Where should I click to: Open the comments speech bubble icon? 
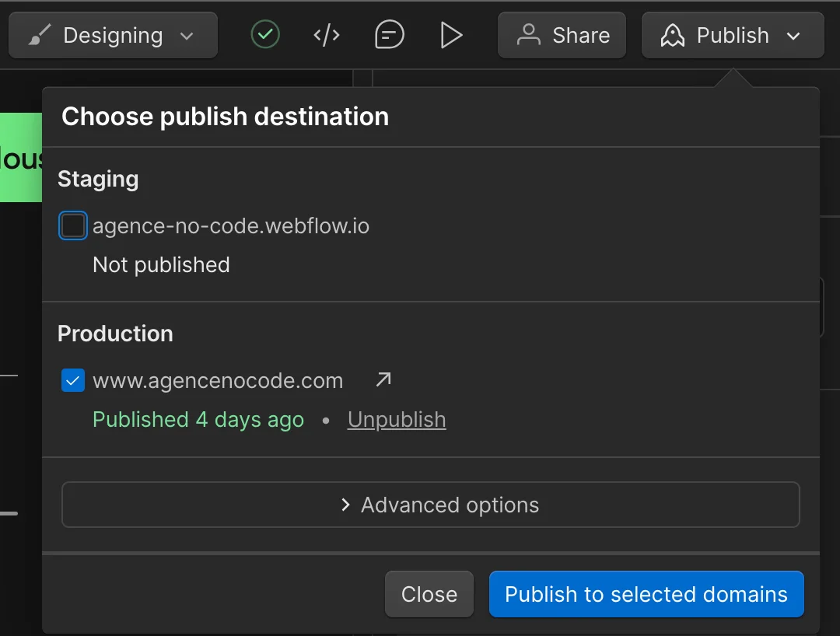click(389, 35)
